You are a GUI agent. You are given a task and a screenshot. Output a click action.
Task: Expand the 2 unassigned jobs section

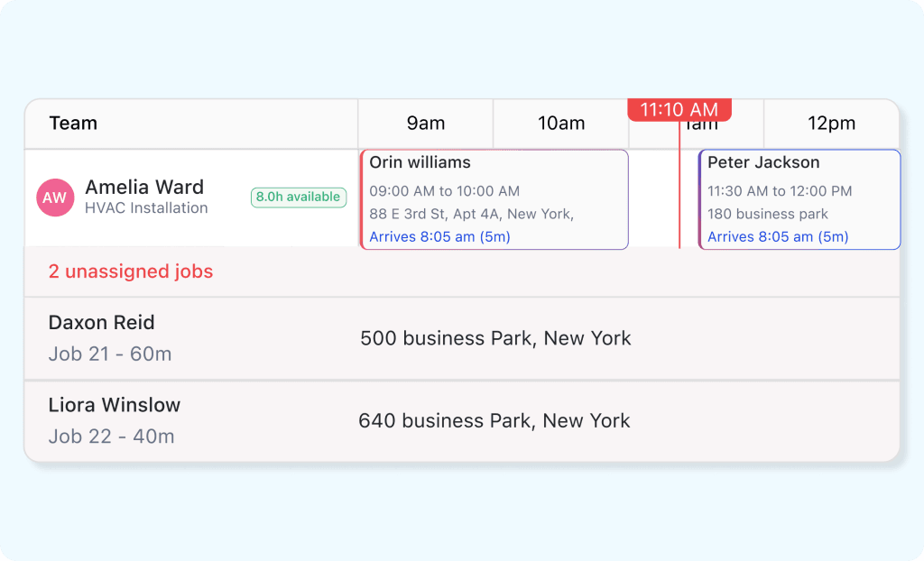pos(130,271)
